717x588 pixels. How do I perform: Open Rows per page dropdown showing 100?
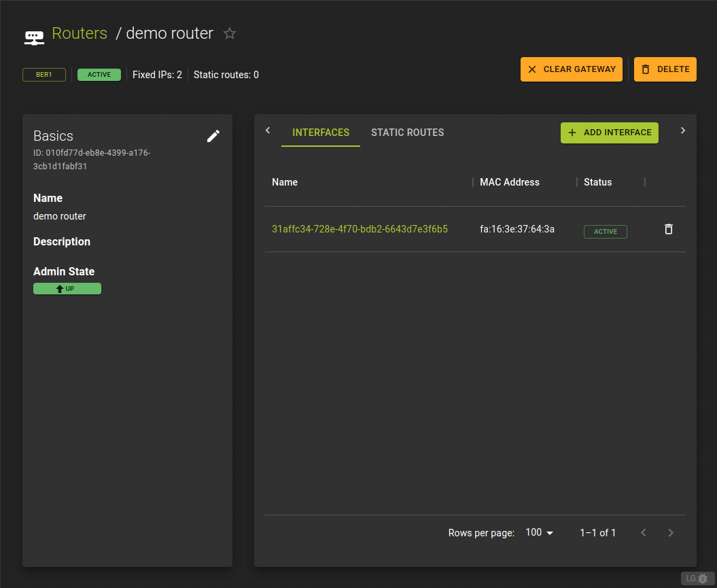(x=539, y=533)
